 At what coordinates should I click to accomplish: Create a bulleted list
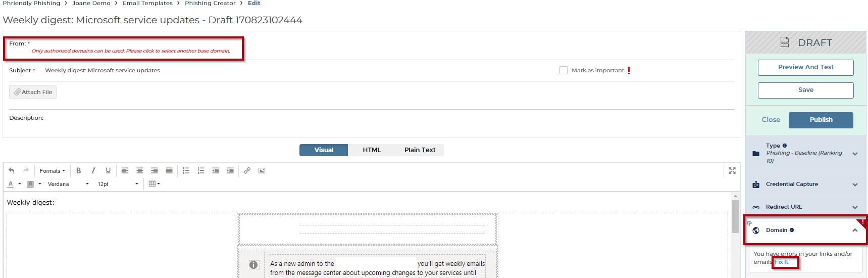[x=186, y=171]
